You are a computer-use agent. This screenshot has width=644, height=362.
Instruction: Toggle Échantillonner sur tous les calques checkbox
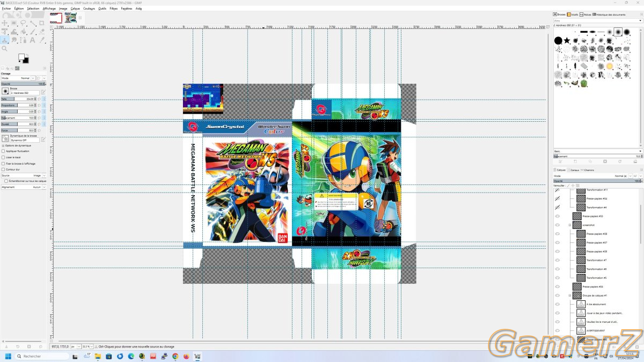6,181
